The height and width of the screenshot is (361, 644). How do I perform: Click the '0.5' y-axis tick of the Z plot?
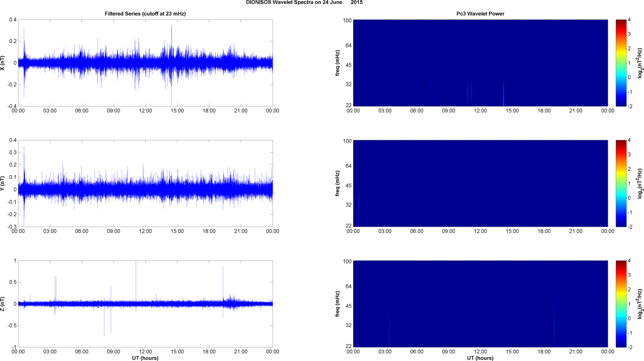[13, 282]
